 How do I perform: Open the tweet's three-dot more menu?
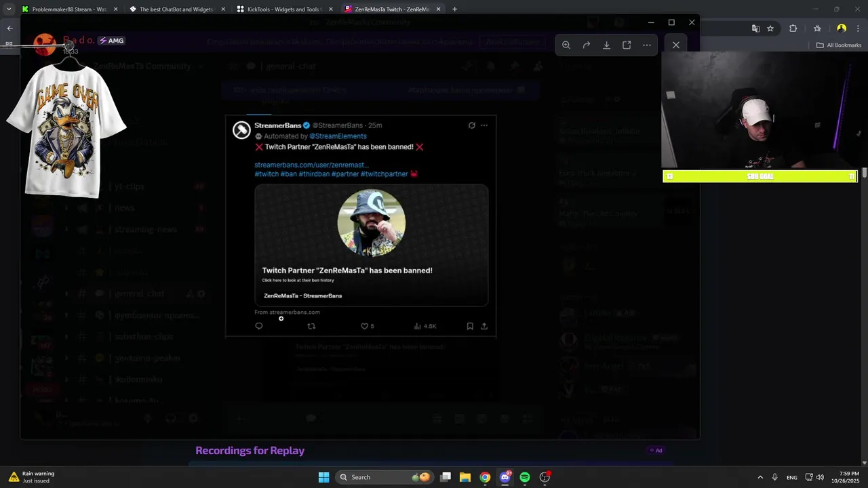pos(484,125)
